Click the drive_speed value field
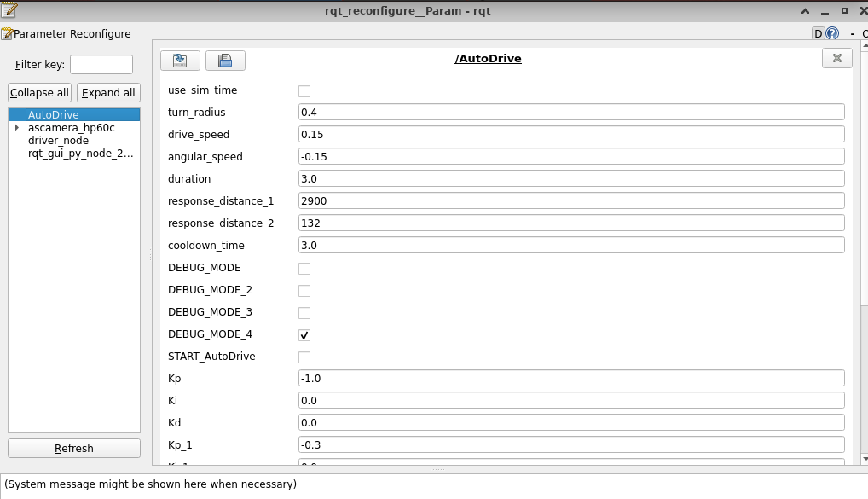 pyautogui.click(x=571, y=135)
